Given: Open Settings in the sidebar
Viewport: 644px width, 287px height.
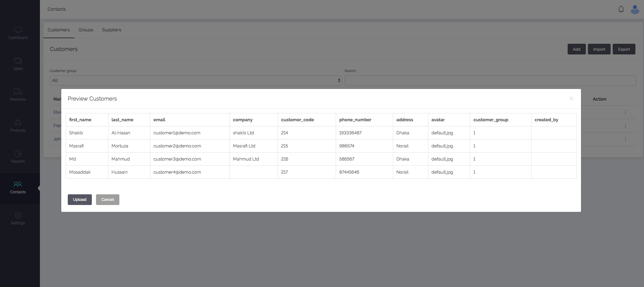Looking at the screenshot, I should tap(18, 218).
